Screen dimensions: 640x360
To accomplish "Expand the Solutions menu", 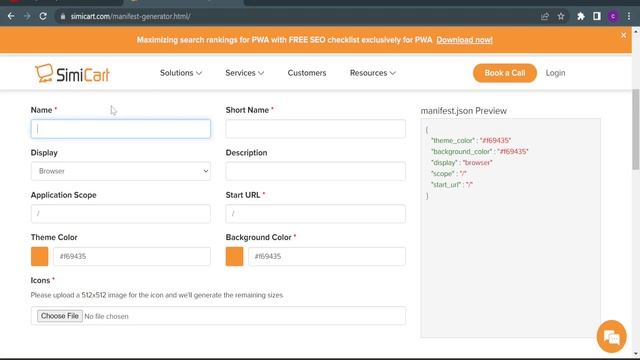I will (181, 73).
